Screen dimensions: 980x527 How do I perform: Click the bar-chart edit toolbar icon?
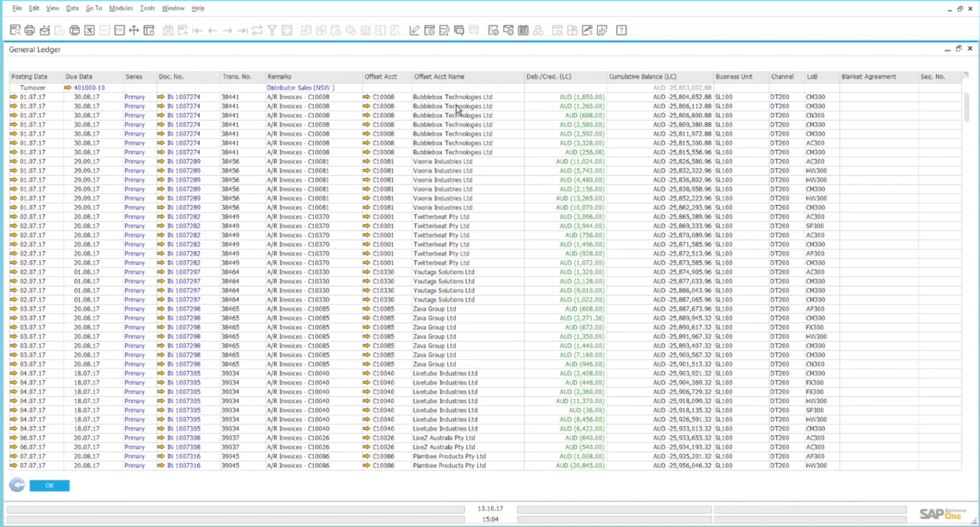tap(602, 30)
